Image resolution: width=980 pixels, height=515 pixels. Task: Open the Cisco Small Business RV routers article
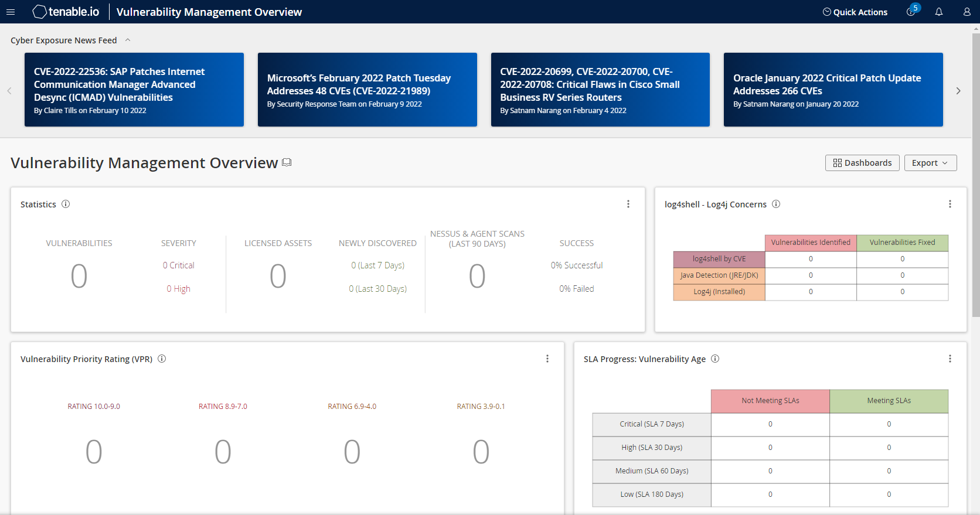point(600,90)
